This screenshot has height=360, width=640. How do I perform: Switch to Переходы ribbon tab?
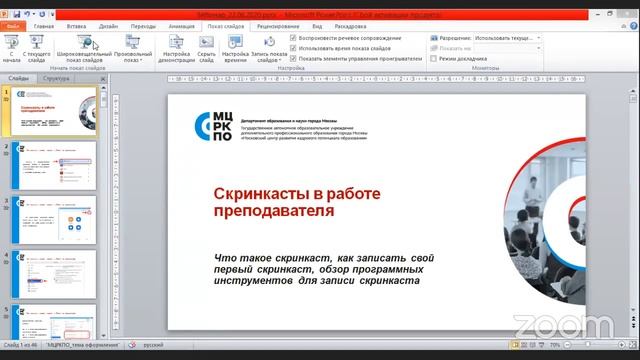pos(143,26)
